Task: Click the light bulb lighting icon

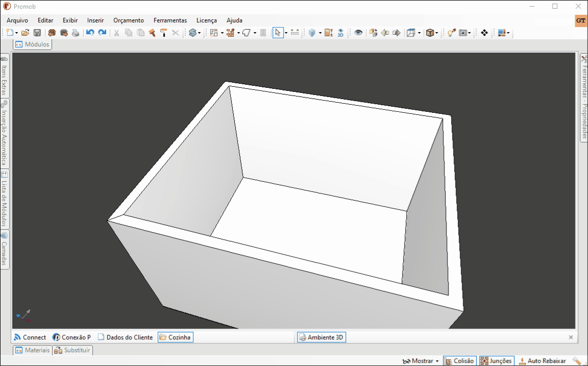Action: (x=451, y=33)
